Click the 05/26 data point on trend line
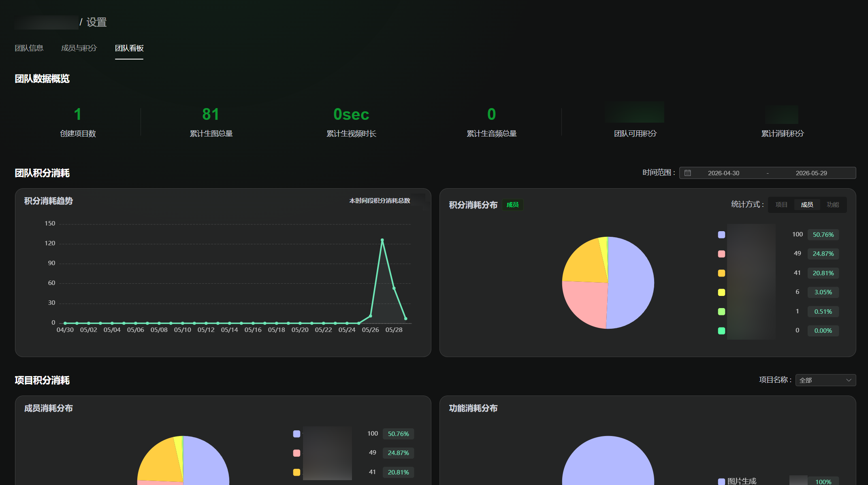This screenshot has height=485, width=868. tap(370, 316)
